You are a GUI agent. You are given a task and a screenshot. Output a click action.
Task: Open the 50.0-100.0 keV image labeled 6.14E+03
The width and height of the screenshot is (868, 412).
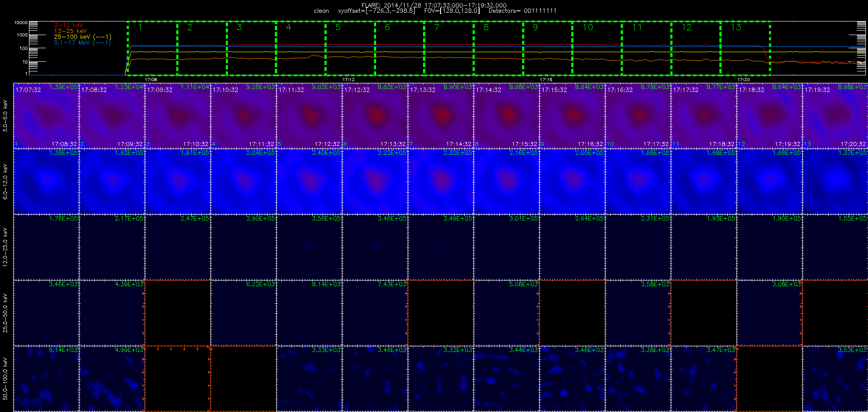pos(46,379)
